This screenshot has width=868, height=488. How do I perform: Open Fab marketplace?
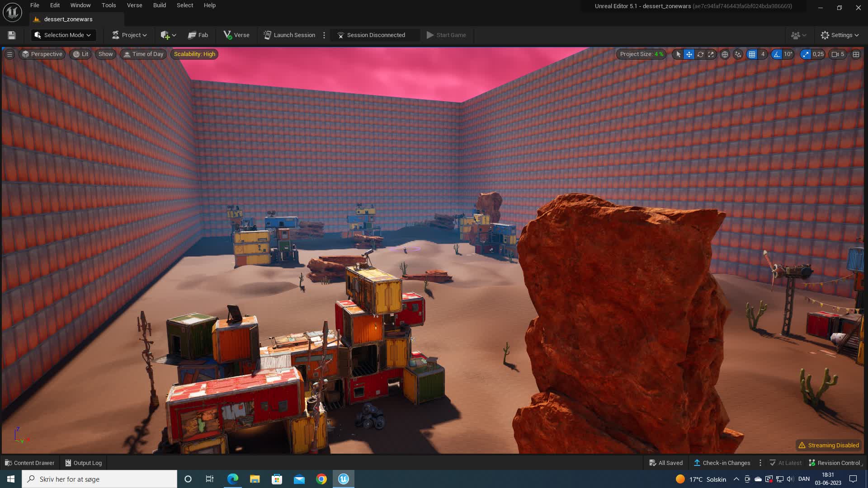click(x=198, y=35)
